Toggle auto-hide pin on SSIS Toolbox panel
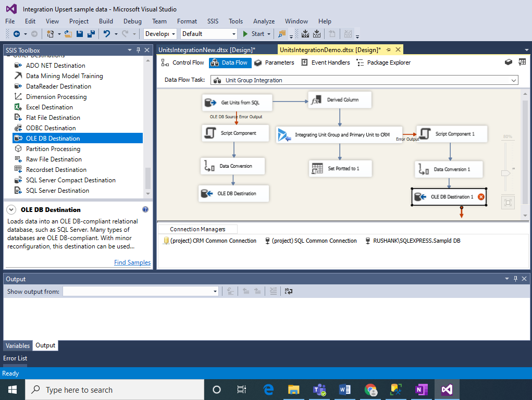 click(x=138, y=50)
